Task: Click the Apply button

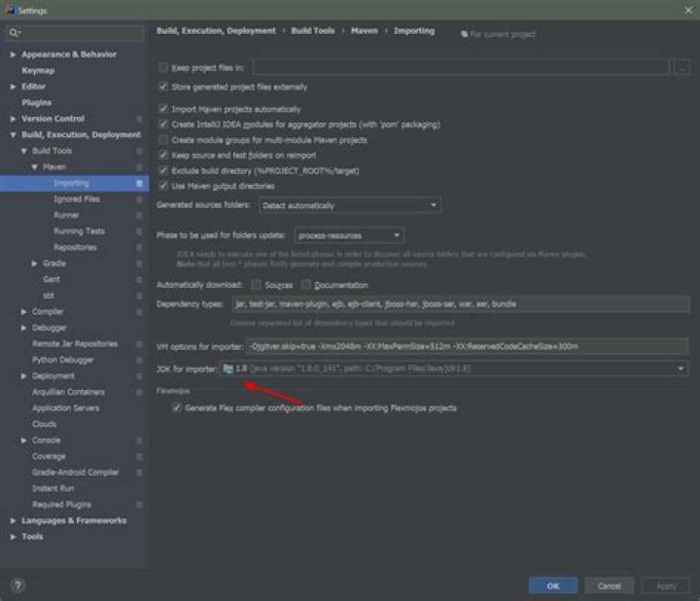Action: 666,585
